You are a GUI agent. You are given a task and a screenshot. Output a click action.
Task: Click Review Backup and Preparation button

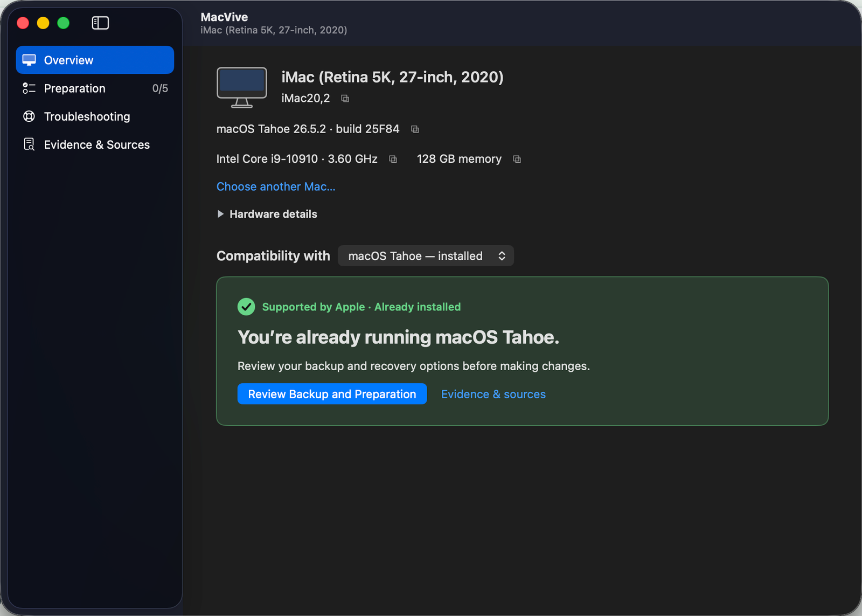332,394
